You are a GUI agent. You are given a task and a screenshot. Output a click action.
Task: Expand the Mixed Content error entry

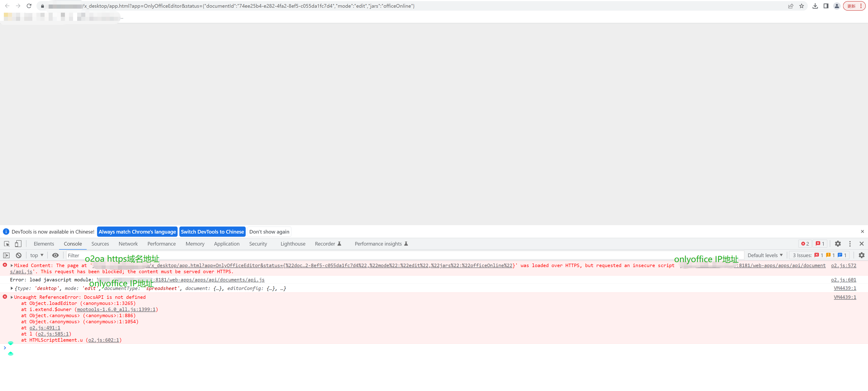tap(12, 265)
